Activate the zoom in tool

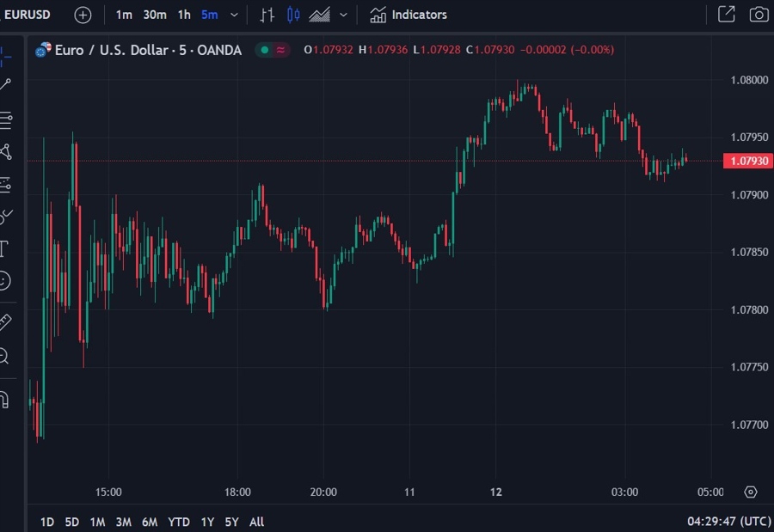pyautogui.click(x=4, y=356)
